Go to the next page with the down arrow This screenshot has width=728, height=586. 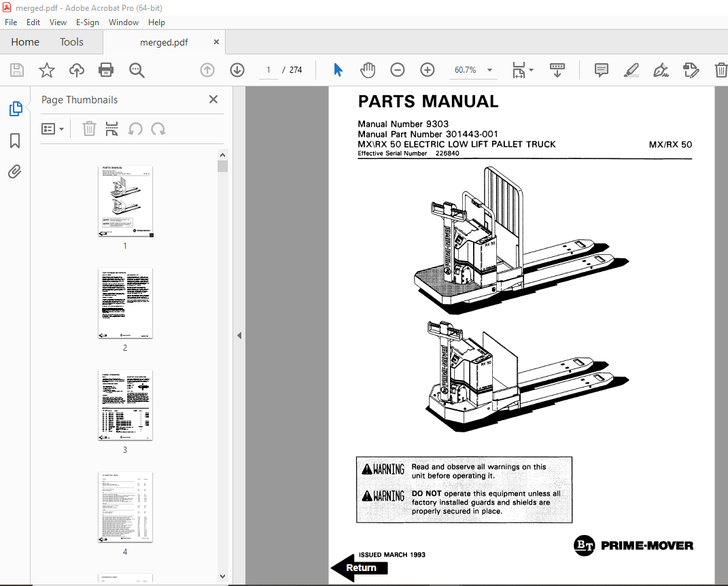tap(237, 70)
